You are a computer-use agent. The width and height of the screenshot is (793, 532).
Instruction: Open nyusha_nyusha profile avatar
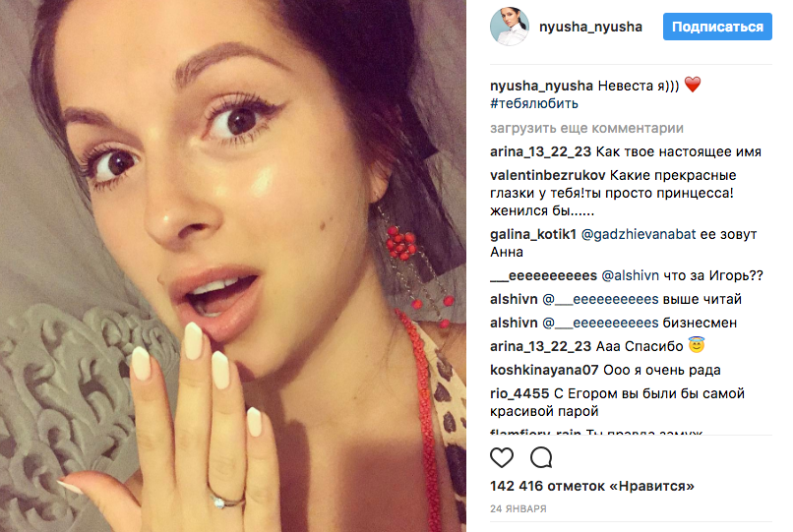510,27
